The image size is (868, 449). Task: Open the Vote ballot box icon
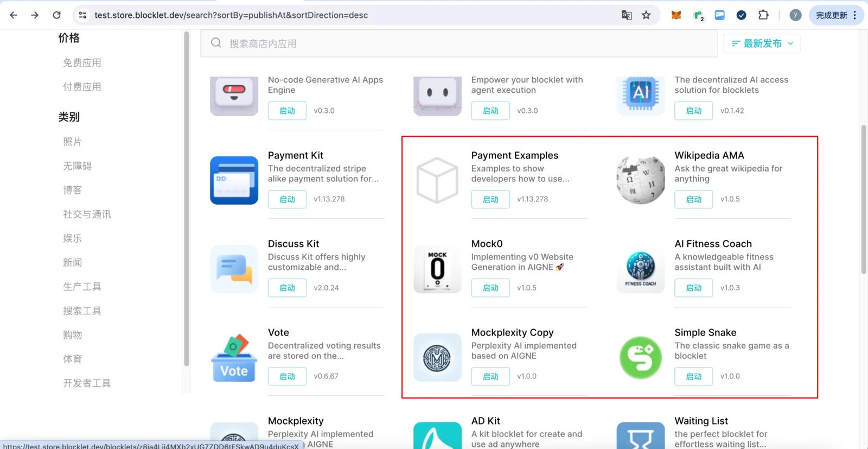coord(234,357)
